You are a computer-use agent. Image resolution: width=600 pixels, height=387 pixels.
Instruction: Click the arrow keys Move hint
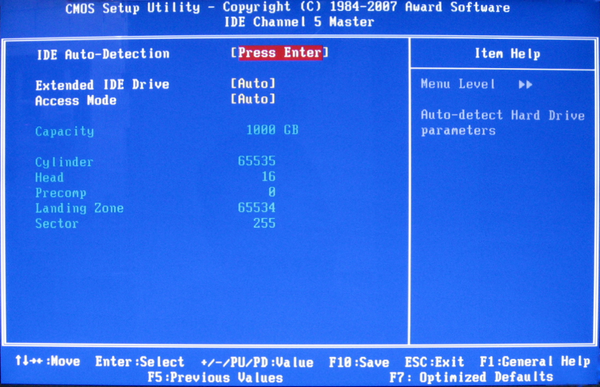(47, 361)
